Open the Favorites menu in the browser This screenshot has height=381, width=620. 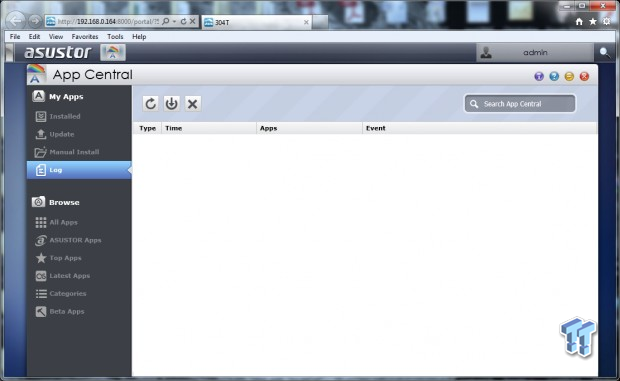tap(85, 36)
